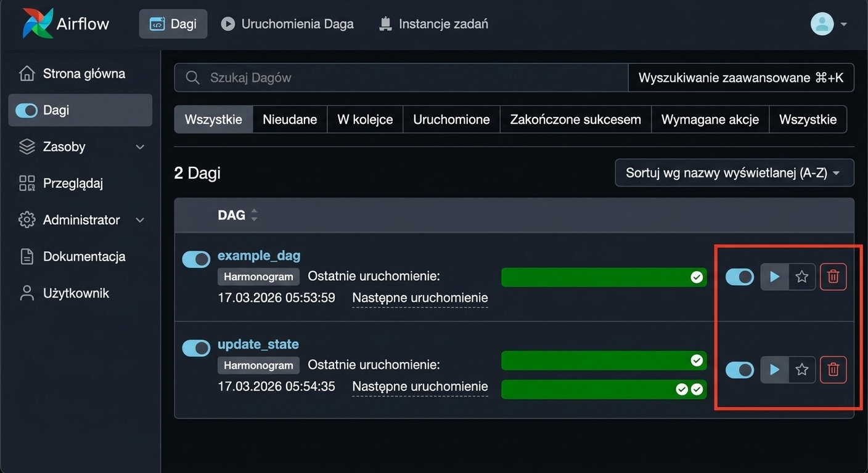Toggle the left switch for update_state
The width and height of the screenshot is (868, 473).
[196, 348]
